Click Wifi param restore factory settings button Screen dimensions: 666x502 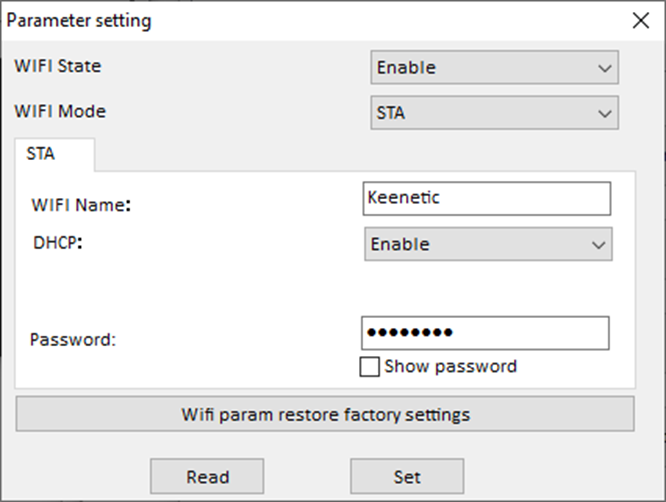point(325,414)
